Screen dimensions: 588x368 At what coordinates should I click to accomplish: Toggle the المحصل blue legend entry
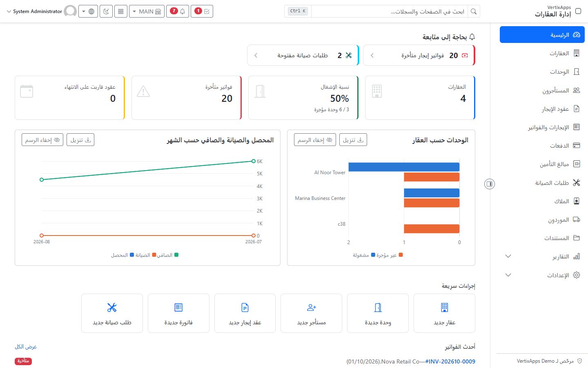coord(122,255)
